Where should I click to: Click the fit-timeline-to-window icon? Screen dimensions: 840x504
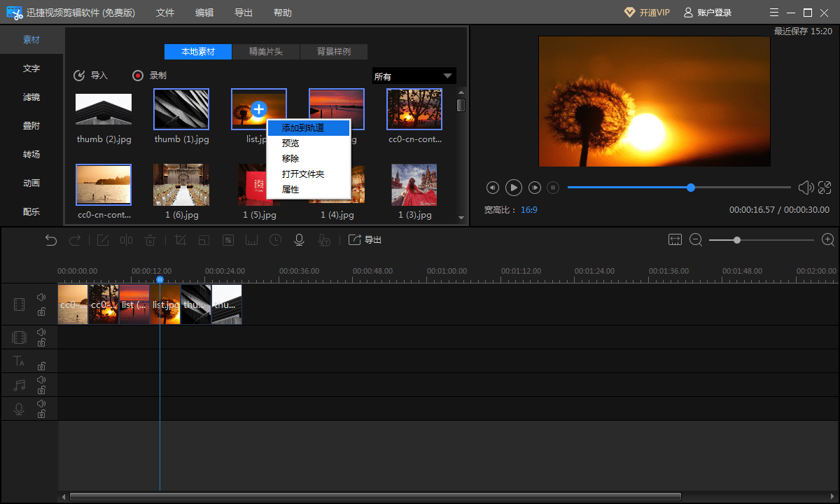tap(675, 240)
